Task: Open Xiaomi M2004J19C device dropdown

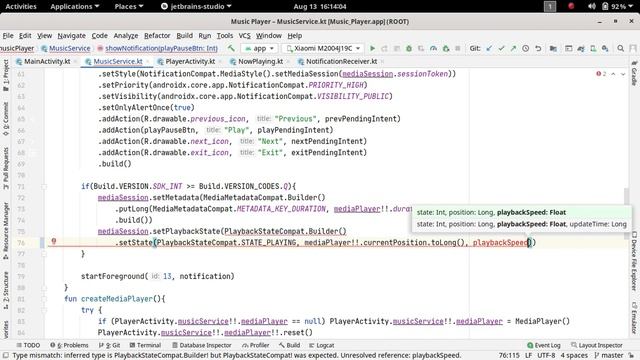Action: 324,48
